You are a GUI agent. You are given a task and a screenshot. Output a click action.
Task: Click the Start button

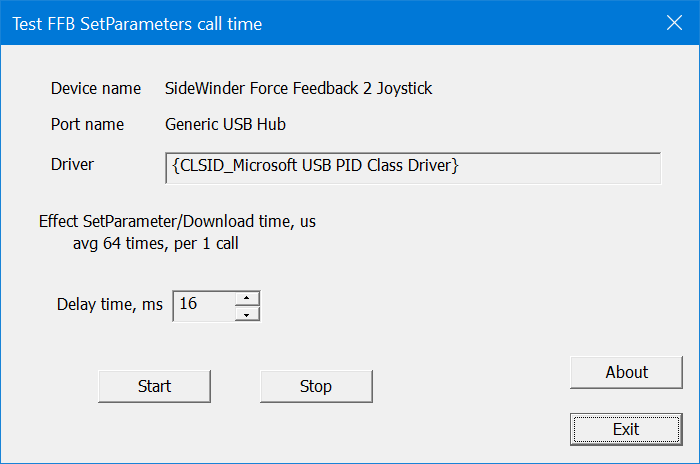coord(154,386)
